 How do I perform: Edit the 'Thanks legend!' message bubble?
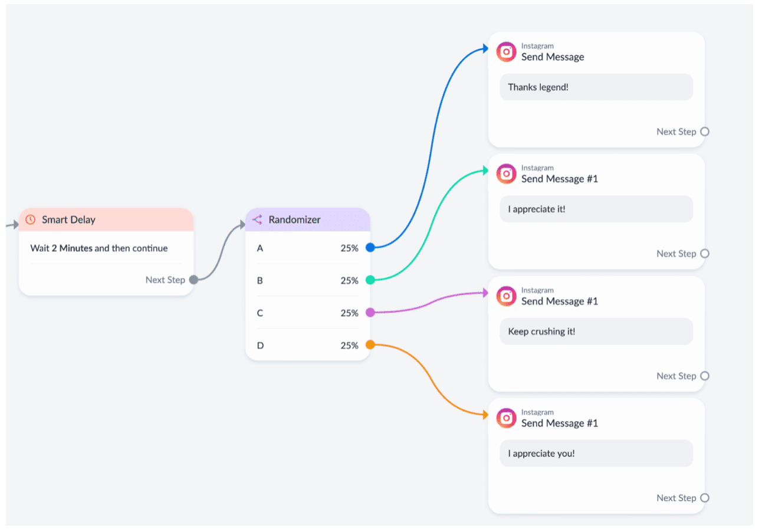(x=596, y=87)
